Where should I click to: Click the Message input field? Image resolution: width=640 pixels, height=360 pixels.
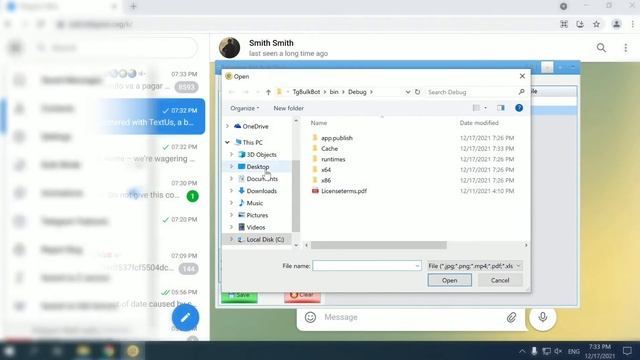pyautogui.click(x=412, y=317)
